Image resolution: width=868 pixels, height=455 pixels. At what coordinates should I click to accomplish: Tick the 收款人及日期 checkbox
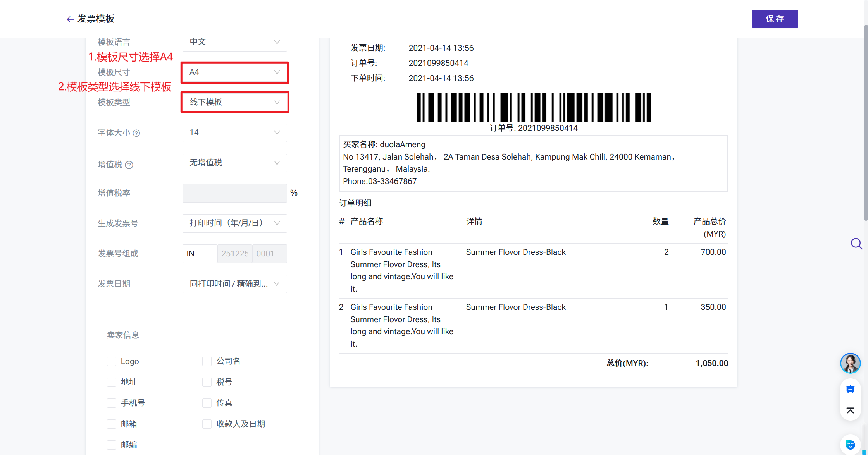pos(207,424)
